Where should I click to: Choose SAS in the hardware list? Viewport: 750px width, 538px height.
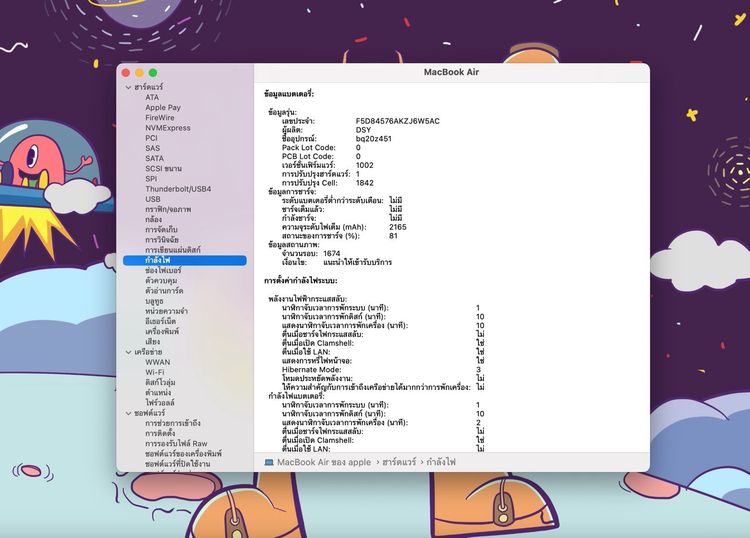point(153,148)
